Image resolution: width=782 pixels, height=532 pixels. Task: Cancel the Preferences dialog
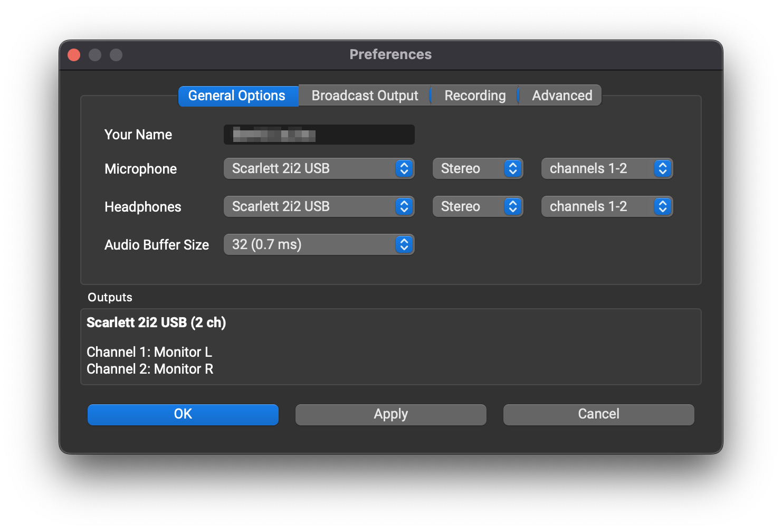(598, 414)
